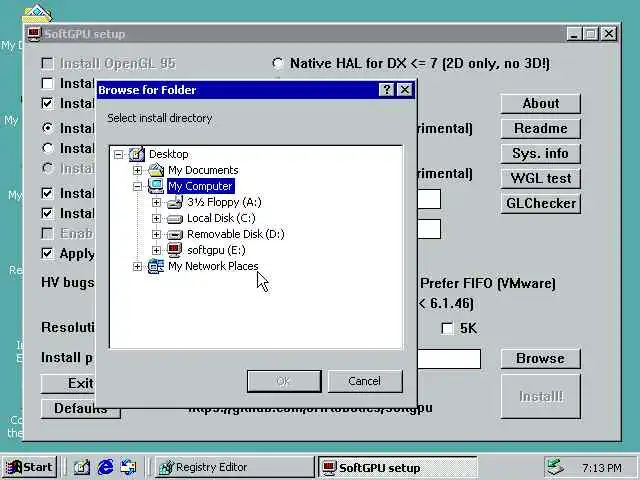Screen dimensions: 640x480
Task: Click the My Computer icon in tree
Action: pos(156,186)
